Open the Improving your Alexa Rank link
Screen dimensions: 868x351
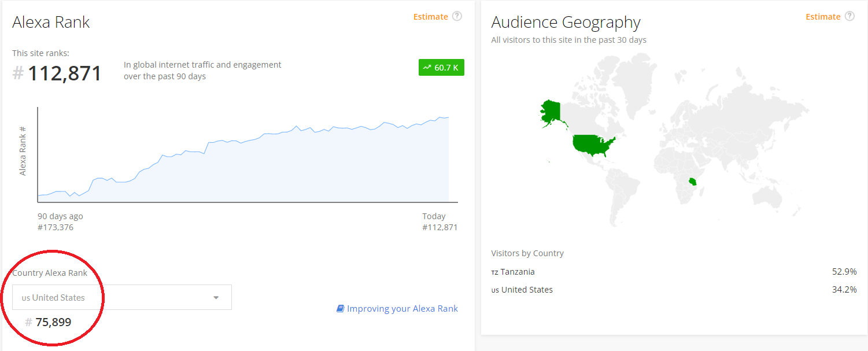point(402,309)
